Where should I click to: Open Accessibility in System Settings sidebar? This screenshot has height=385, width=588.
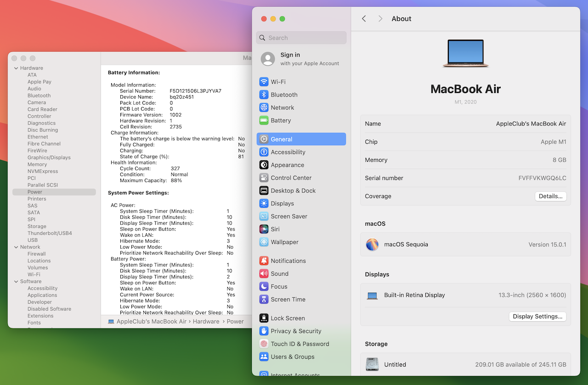click(301, 152)
